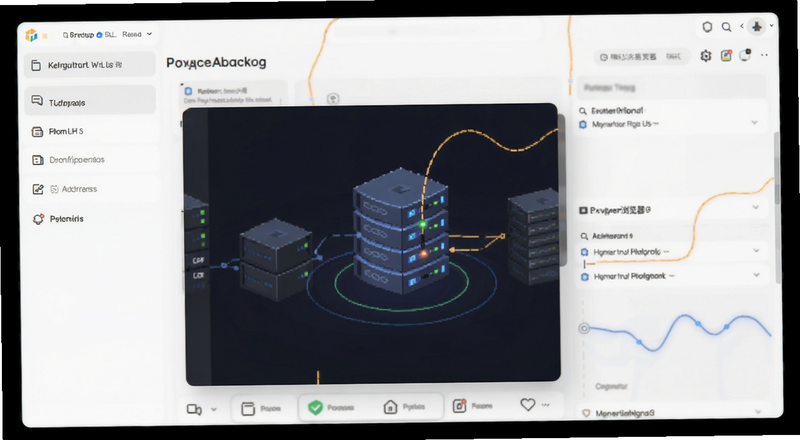Open the image icon with red badge
The width and height of the screenshot is (800, 440).
coord(726,56)
